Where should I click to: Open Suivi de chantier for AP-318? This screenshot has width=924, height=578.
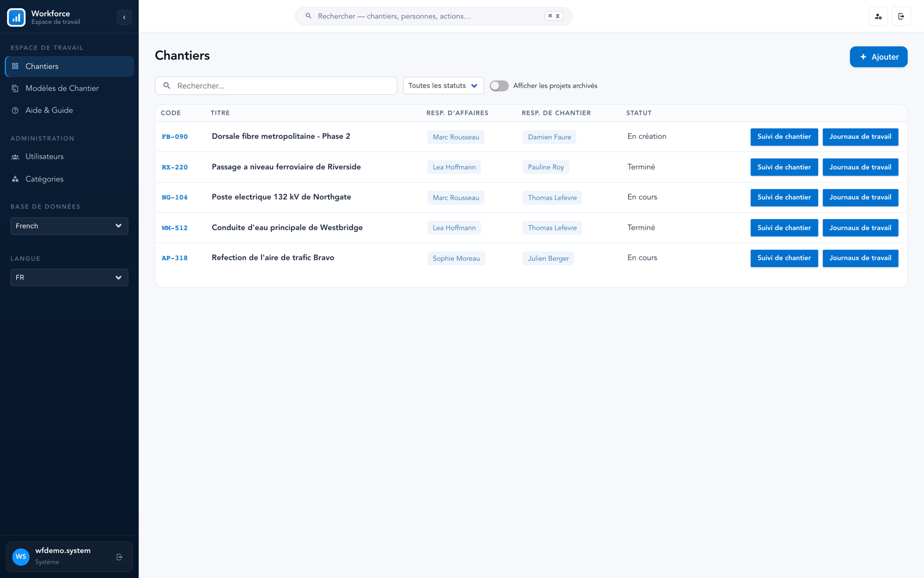[784, 258]
